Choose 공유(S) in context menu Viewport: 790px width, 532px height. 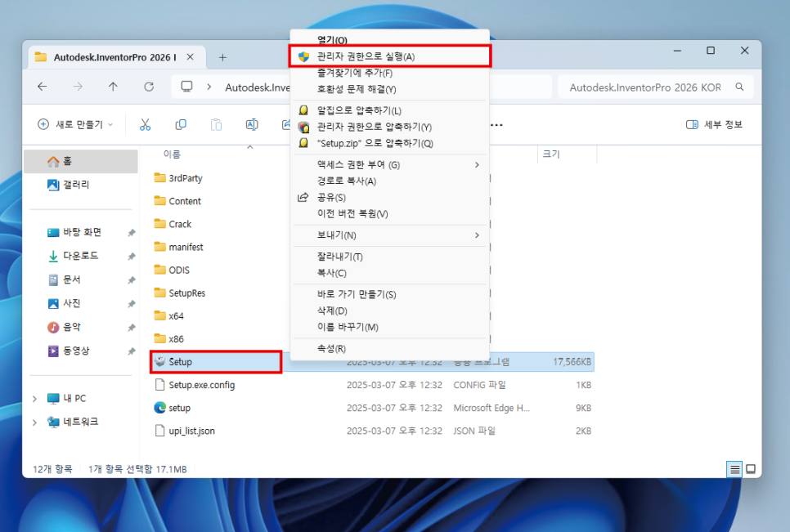pyautogui.click(x=390, y=197)
